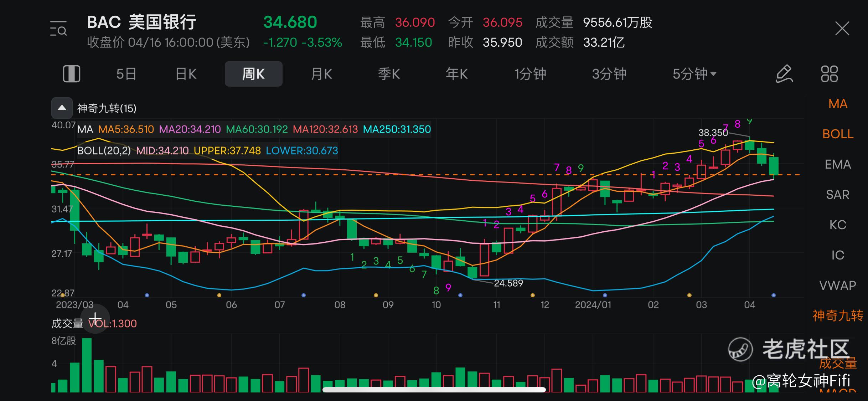Enable the VWAP indicator

838,286
